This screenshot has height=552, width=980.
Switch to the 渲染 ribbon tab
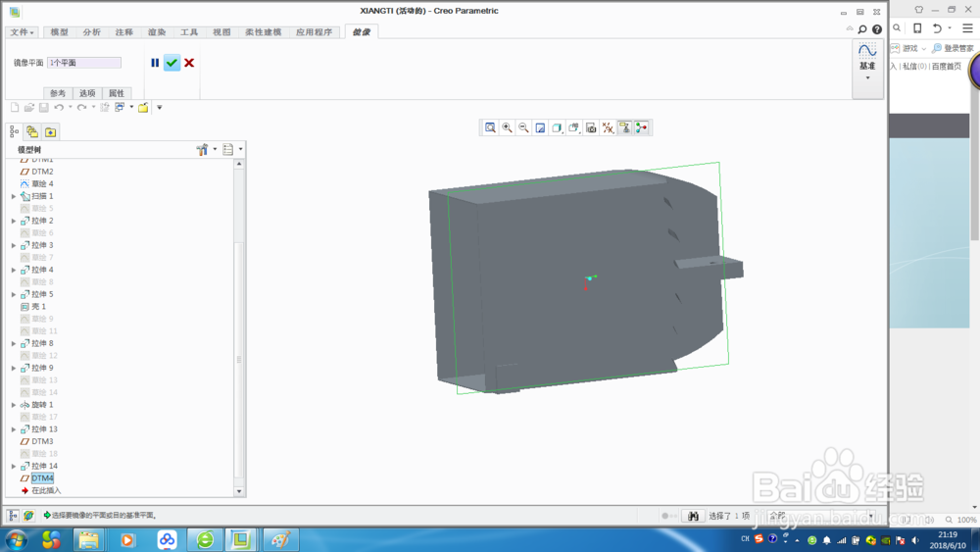(x=157, y=32)
